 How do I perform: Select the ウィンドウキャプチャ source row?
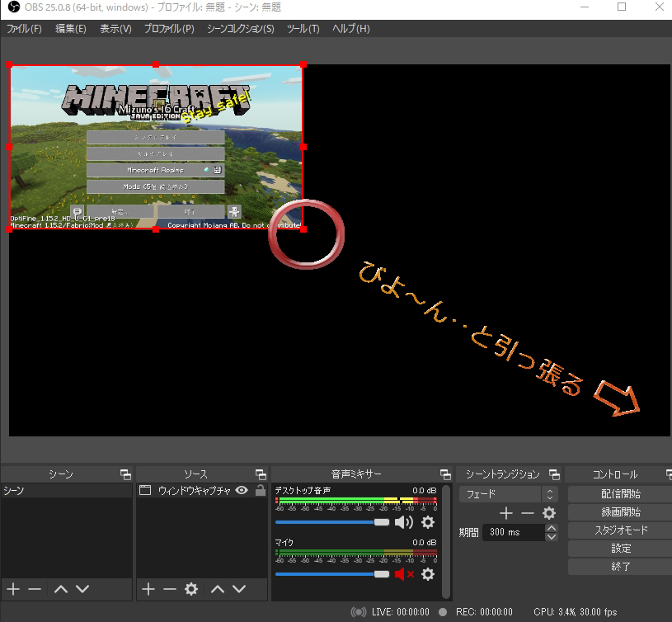coord(201,490)
